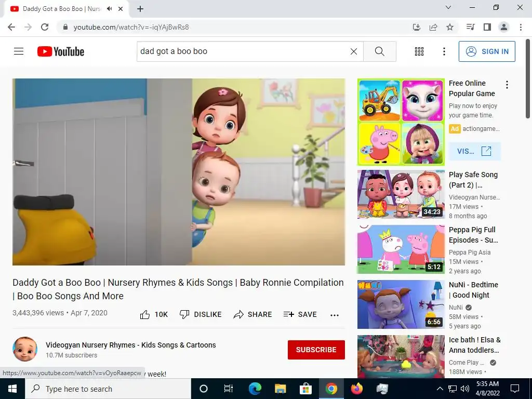Open YouTube settings three-dot menu

click(444, 51)
